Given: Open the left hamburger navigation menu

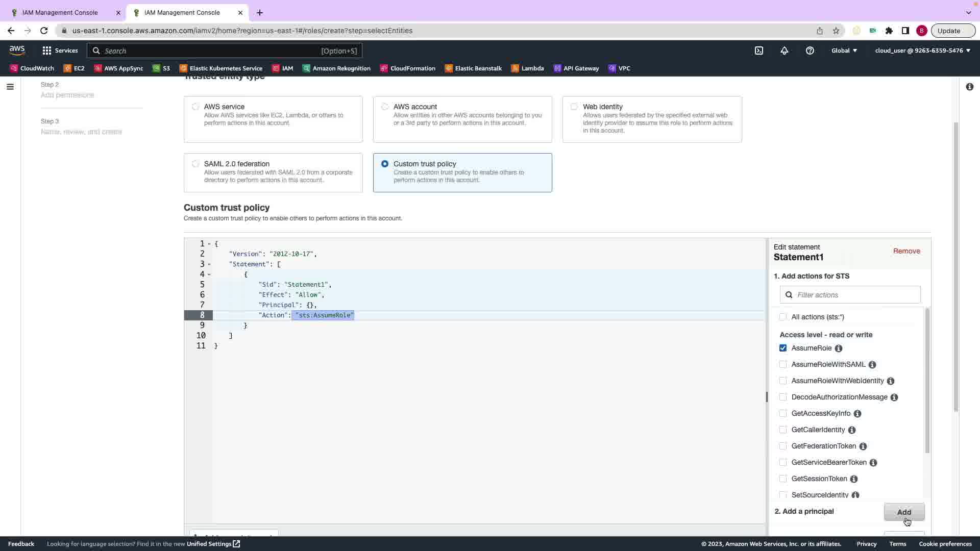Looking at the screenshot, I should point(10,87).
